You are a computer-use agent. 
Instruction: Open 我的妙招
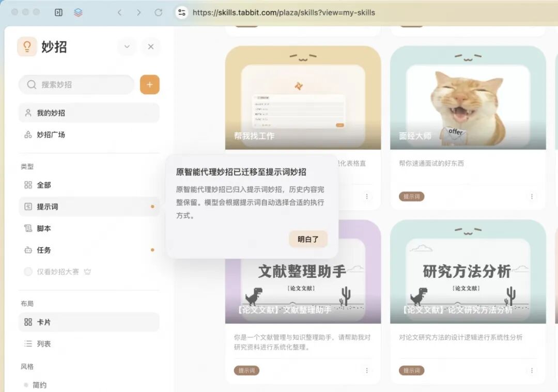click(89, 113)
